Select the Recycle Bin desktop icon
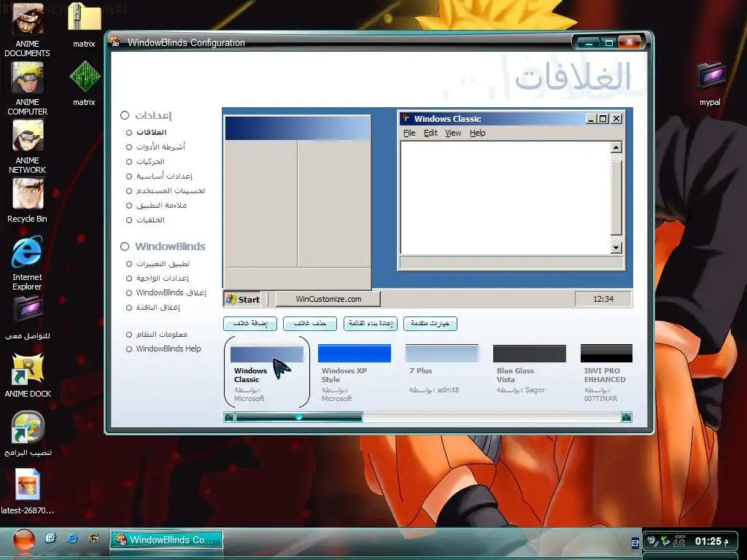This screenshot has height=560, width=747. (27, 201)
